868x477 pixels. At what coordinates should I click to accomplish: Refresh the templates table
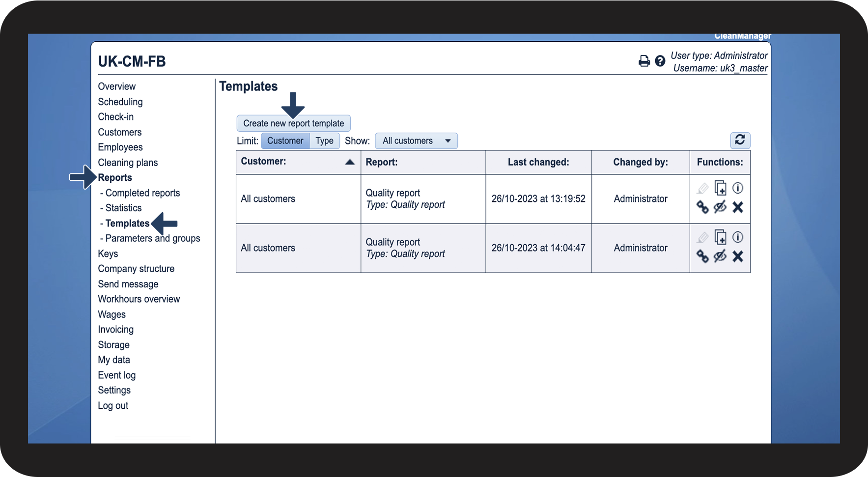(740, 140)
